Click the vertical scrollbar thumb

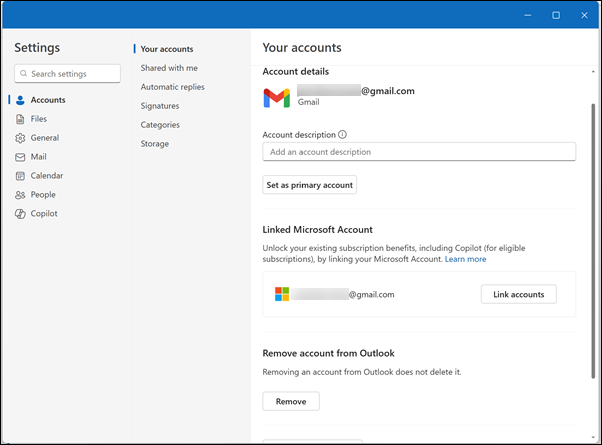point(593,241)
